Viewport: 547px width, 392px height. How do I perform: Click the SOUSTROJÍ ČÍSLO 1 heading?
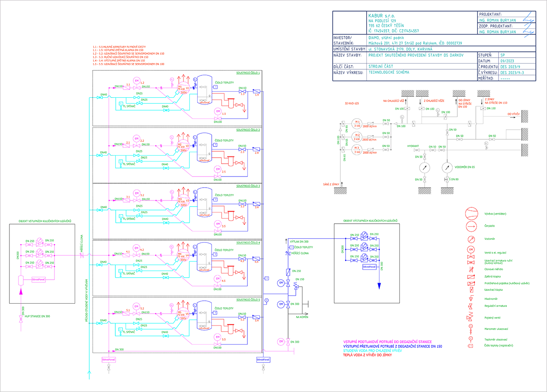coord(248,73)
